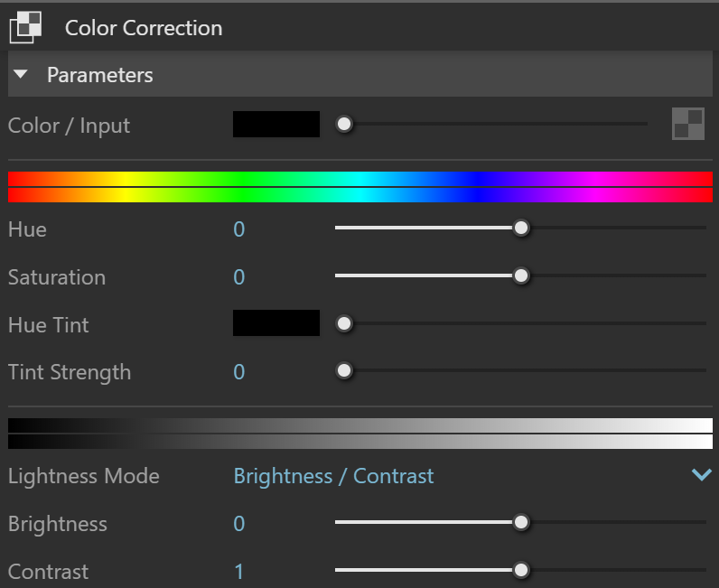Click the Contrast value field showing 1
This screenshot has width=719, height=588.
238,572
